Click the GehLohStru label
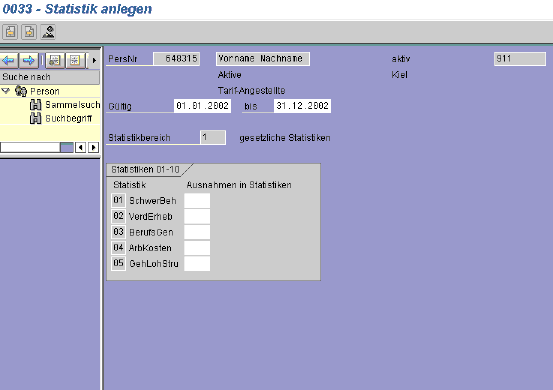Viewport: 553px width, 390px height. click(154, 264)
